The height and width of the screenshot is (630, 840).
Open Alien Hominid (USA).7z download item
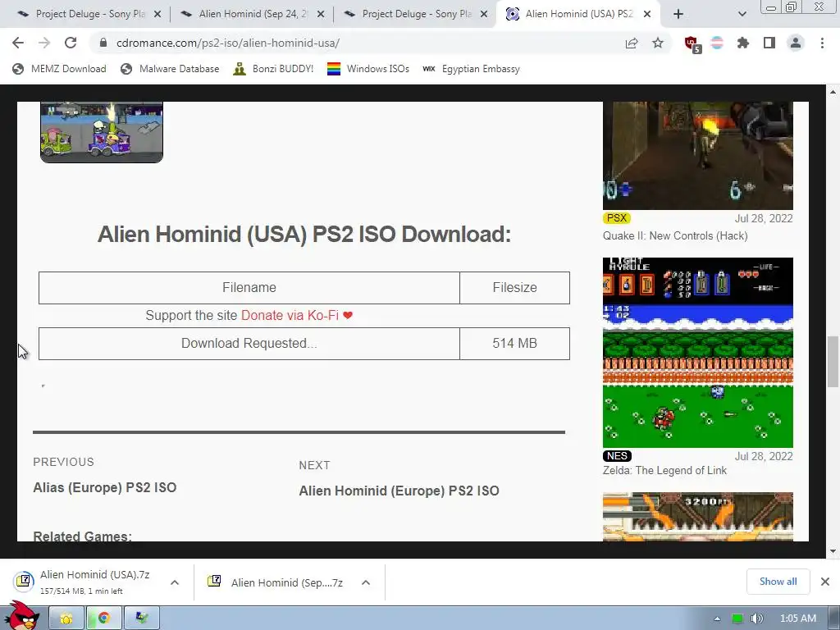click(x=83, y=582)
